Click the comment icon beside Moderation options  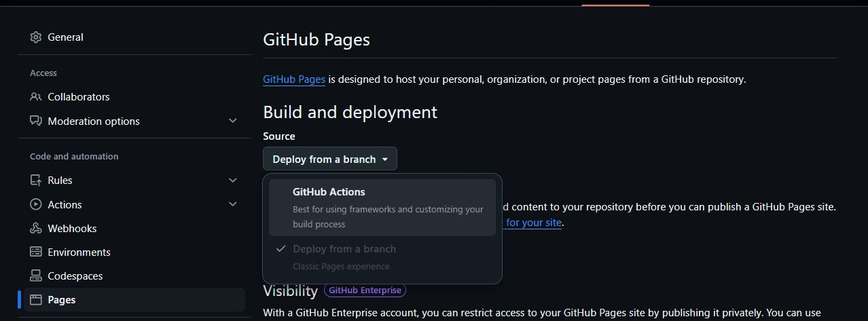pos(36,121)
